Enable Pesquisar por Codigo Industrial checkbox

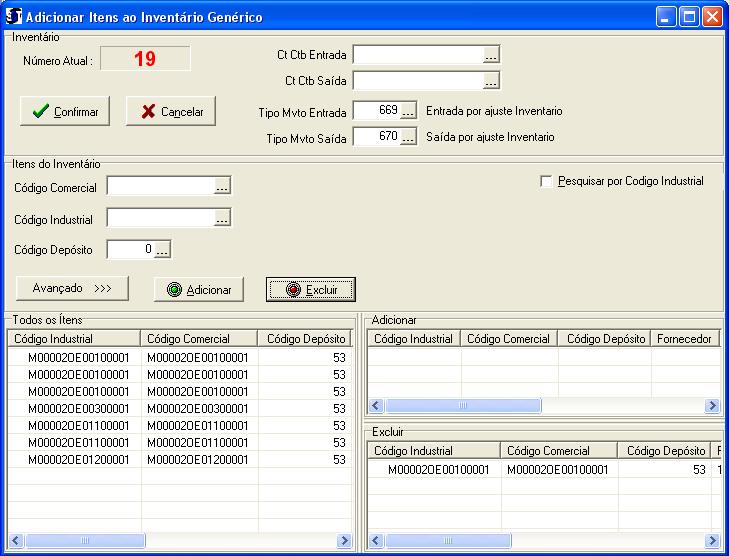546,182
